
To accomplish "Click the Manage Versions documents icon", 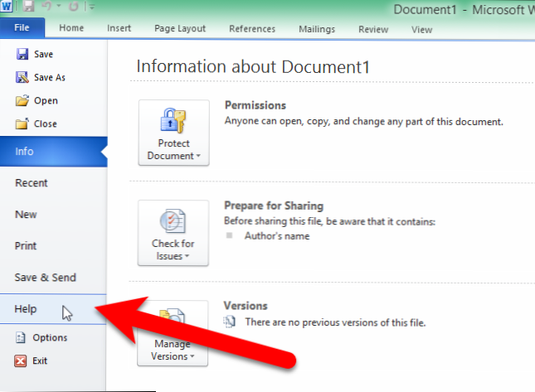I will click(x=173, y=317).
